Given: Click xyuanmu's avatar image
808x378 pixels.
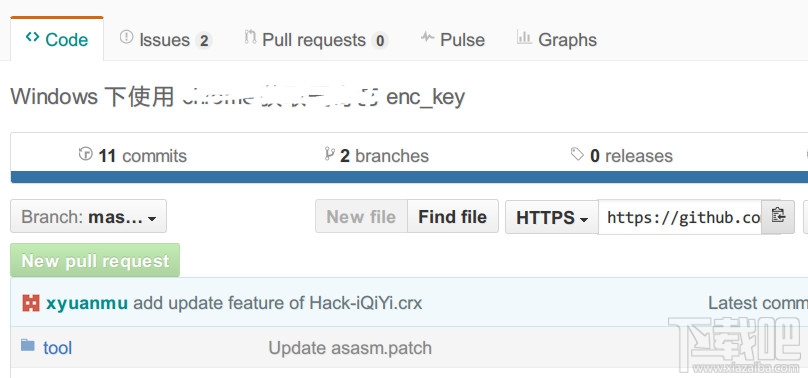Looking at the screenshot, I should [x=31, y=303].
